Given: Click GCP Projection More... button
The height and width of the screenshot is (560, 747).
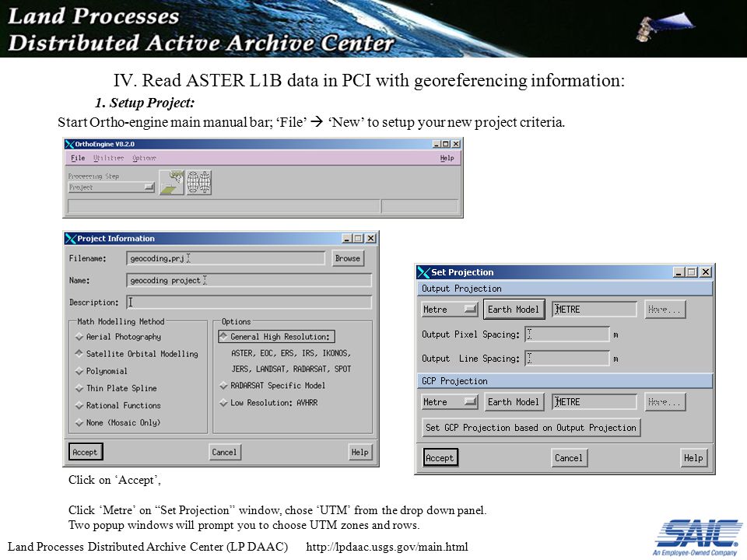Looking at the screenshot, I should 665,401.
